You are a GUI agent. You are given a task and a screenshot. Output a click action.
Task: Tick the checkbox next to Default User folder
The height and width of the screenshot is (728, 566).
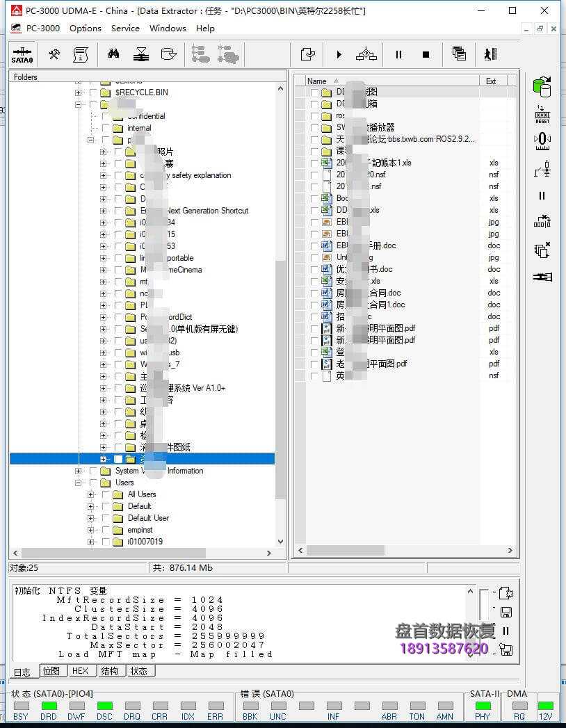coord(104,517)
